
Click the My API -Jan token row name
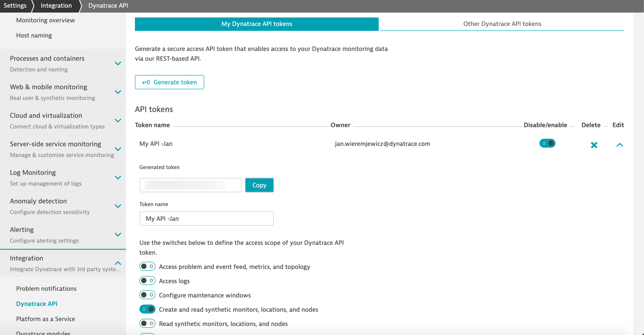tap(156, 144)
